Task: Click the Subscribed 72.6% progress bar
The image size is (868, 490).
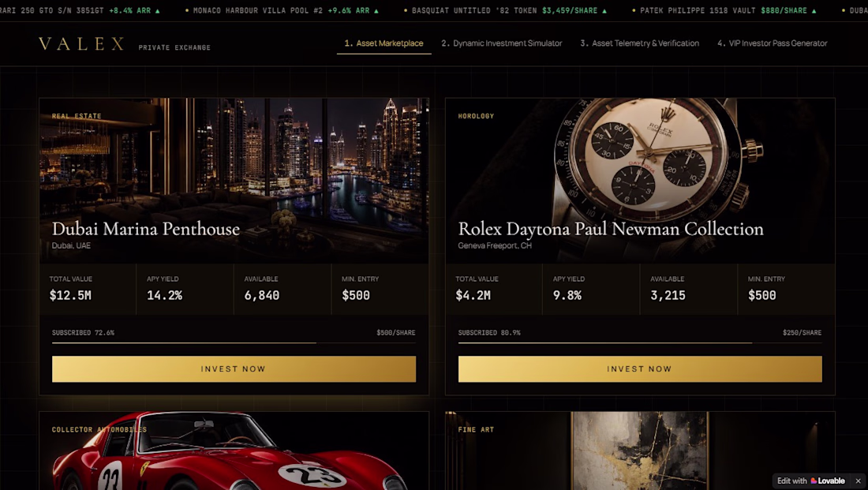Action: pos(234,342)
